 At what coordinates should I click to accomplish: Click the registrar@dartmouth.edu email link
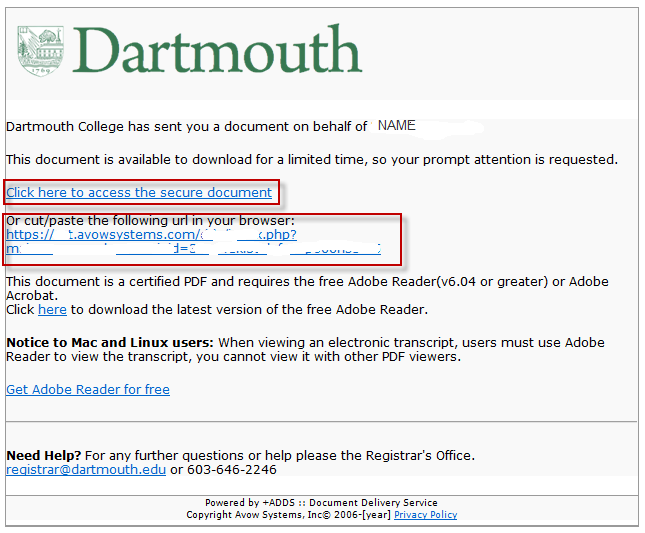pos(86,469)
